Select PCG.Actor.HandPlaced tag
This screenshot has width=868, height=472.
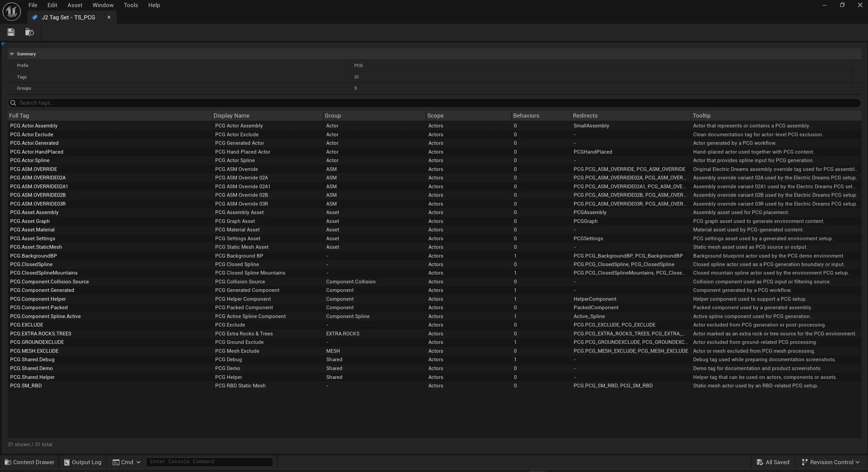37,152
